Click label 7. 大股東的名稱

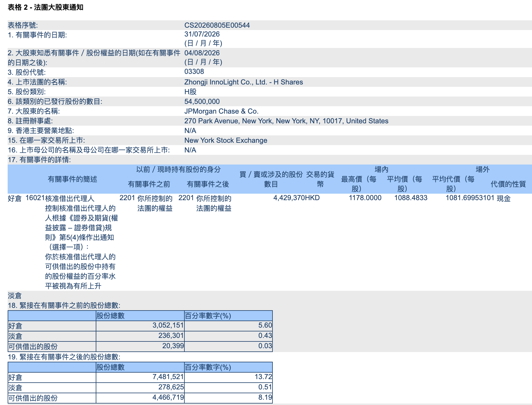point(34,111)
